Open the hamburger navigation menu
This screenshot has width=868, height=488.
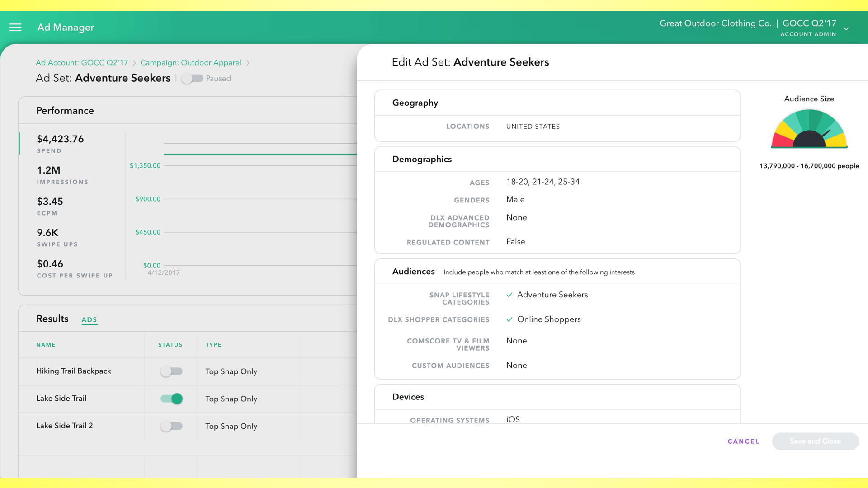pos(15,28)
